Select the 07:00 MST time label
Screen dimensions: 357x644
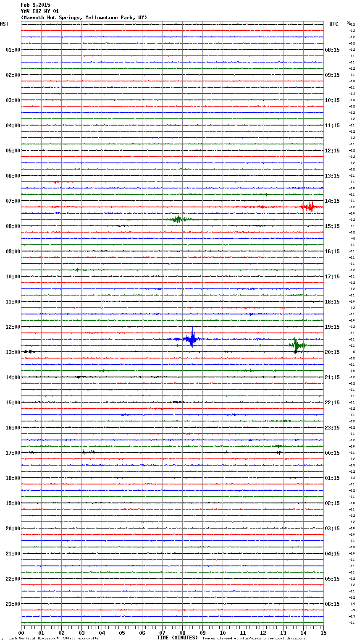click(x=13, y=201)
